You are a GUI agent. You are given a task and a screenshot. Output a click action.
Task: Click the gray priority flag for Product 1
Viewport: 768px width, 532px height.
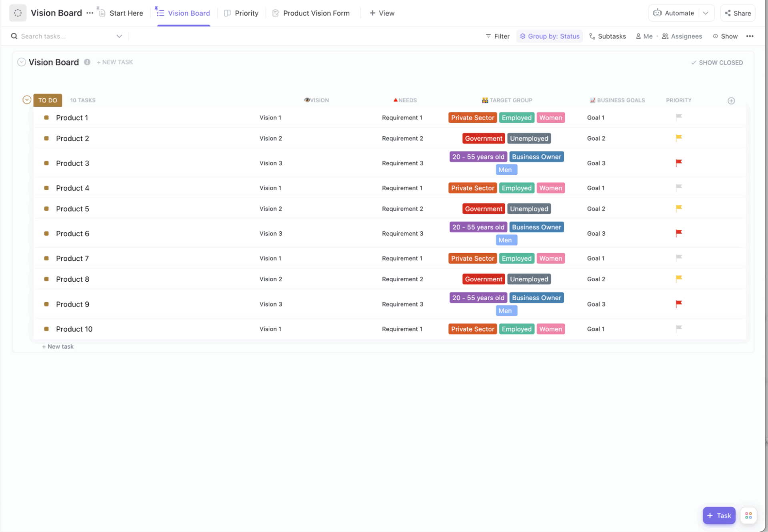click(x=678, y=117)
